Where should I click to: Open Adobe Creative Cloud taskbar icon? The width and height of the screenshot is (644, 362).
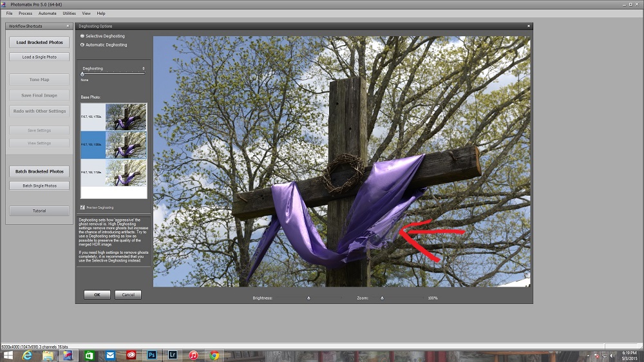pyautogui.click(x=131, y=355)
